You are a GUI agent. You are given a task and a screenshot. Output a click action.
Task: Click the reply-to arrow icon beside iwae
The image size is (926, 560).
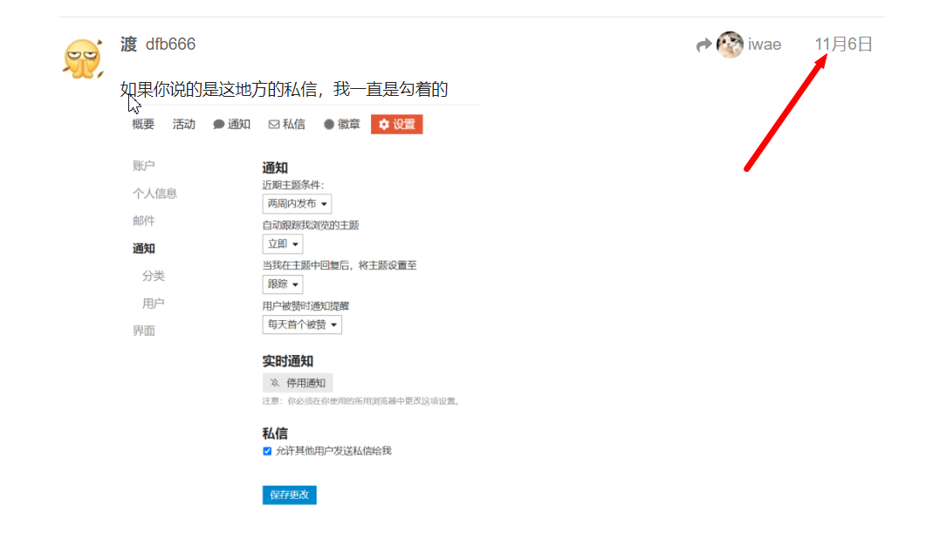[x=703, y=44]
